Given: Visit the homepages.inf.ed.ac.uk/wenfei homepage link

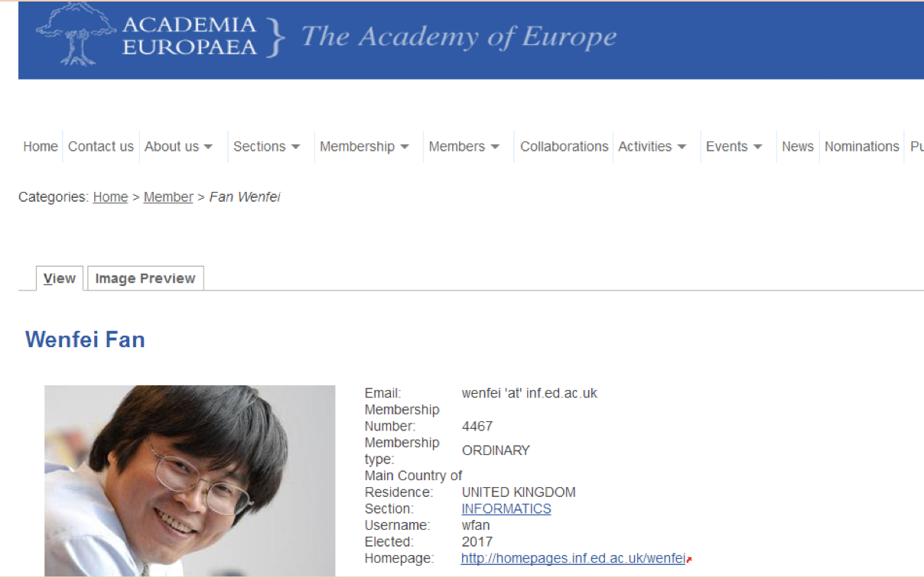Looking at the screenshot, I should (573, 559).
